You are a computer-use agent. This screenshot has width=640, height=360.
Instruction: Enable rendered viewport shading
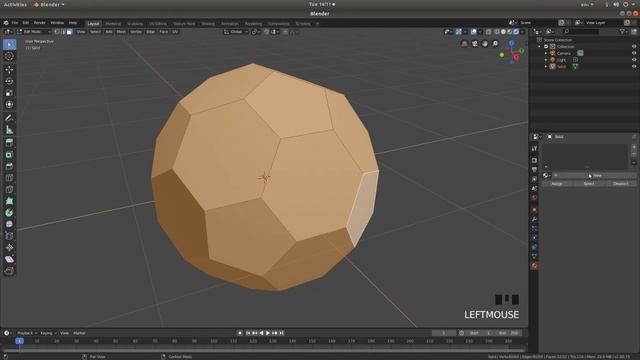coord(516,31)
